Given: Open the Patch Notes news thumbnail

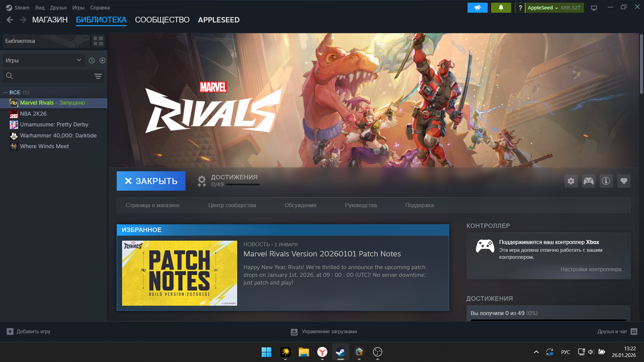Looking at the screenshot, I should pos(179,273).
